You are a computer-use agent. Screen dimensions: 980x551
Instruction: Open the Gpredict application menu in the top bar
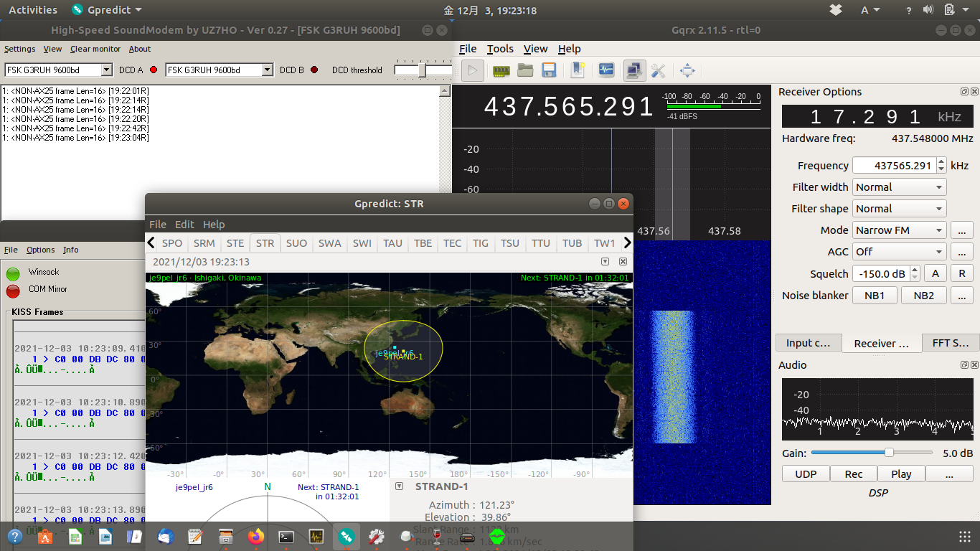click(x=107, y=10)
